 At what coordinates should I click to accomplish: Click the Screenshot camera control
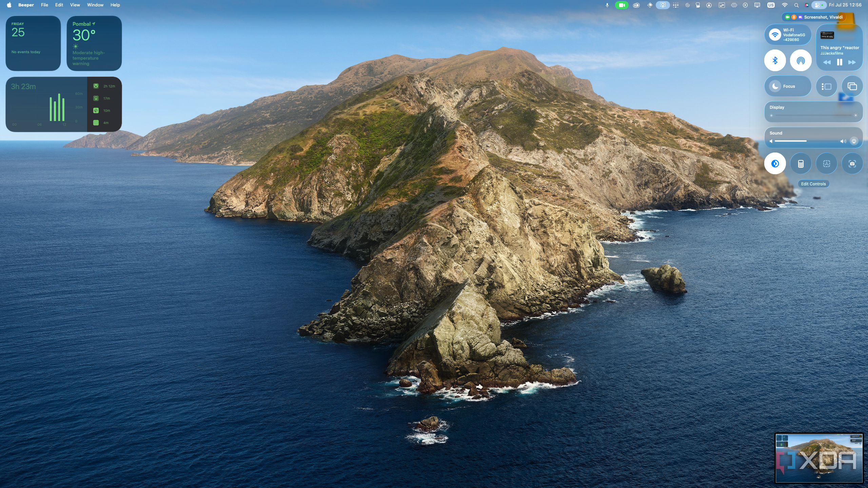point(852,164)
